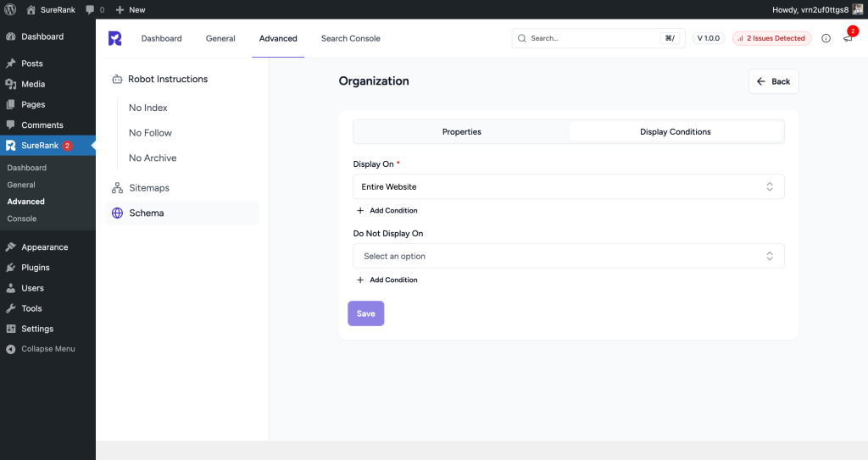Open the announcements megaphone icon
This screenshot has width=868, height=460.
848,38
